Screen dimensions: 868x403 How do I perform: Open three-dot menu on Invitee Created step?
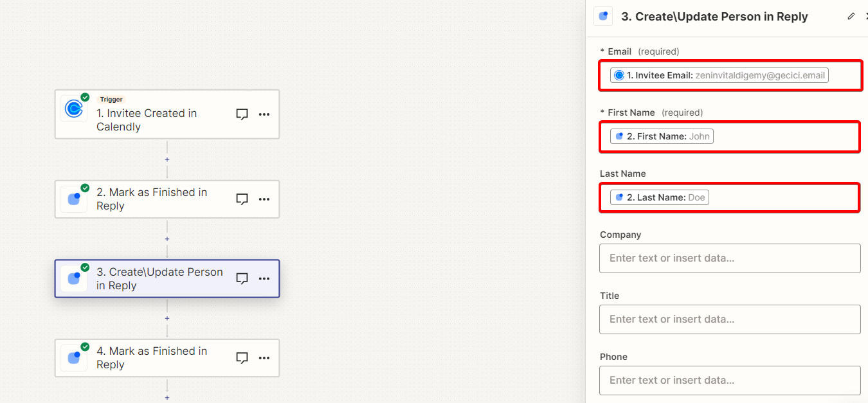tap(264, 114)
